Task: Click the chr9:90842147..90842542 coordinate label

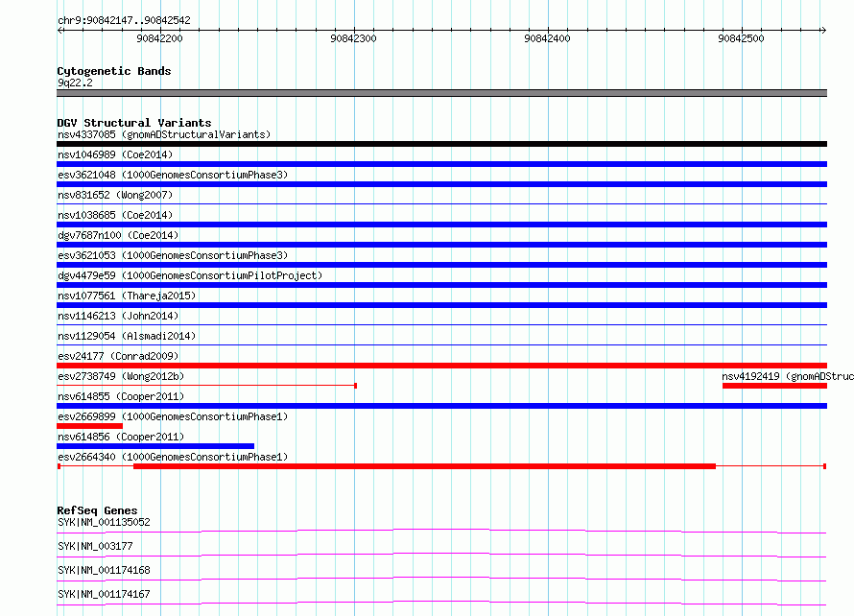Action: (124, 21)
